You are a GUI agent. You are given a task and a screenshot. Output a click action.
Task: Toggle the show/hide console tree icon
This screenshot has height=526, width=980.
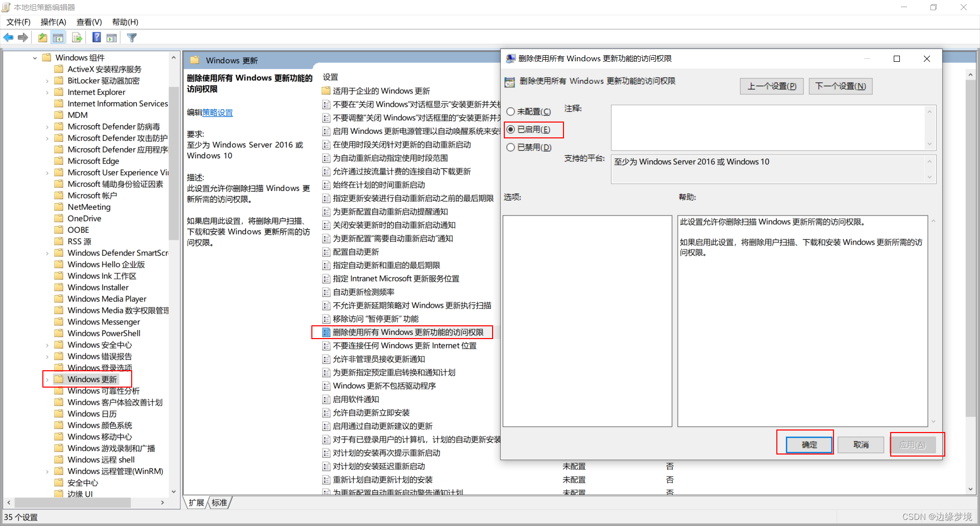point(58,38)
